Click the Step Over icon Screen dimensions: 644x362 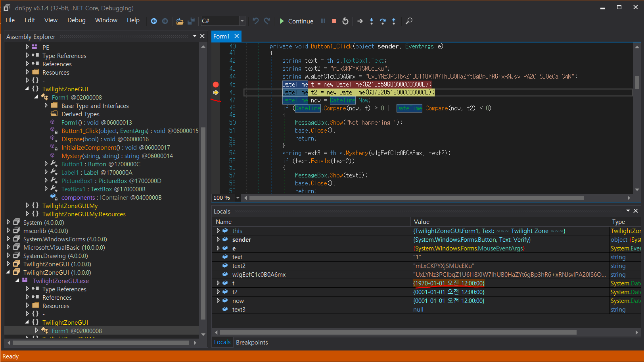pos(383,21)
